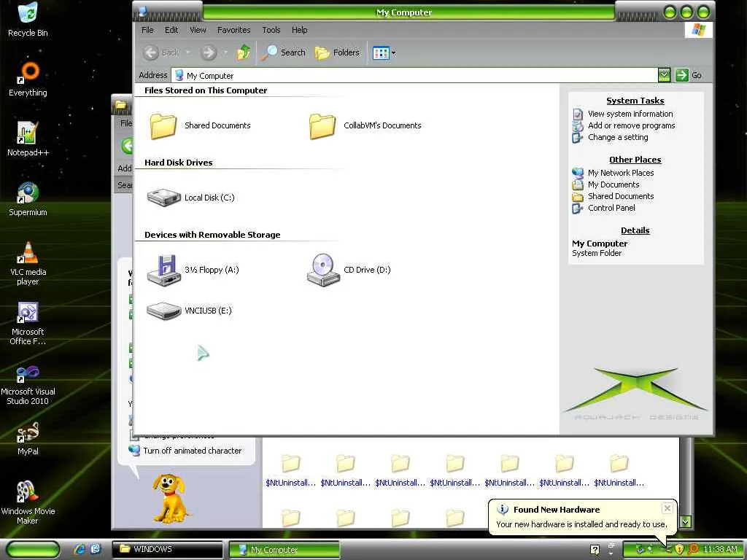
Task: Open the Back history dropdown arrow
Action: pos(187,52)
